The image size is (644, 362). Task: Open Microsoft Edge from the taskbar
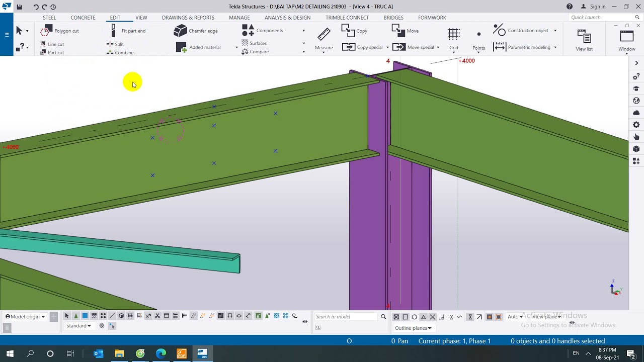pos(161,353)
